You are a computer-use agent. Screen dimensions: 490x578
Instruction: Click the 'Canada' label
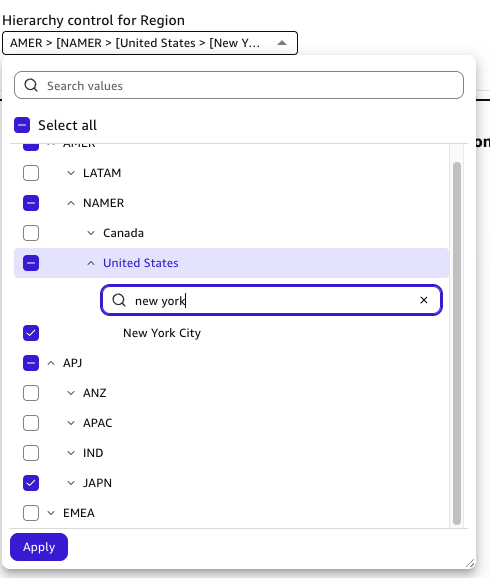pyautogui.click(x=123, y=233)
